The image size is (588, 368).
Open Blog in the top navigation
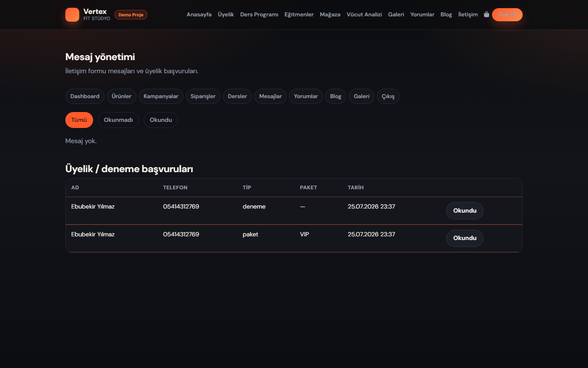click(446, 15)
